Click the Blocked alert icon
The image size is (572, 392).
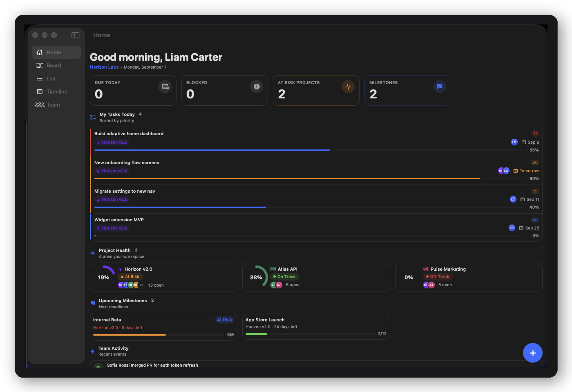(257, 87)
